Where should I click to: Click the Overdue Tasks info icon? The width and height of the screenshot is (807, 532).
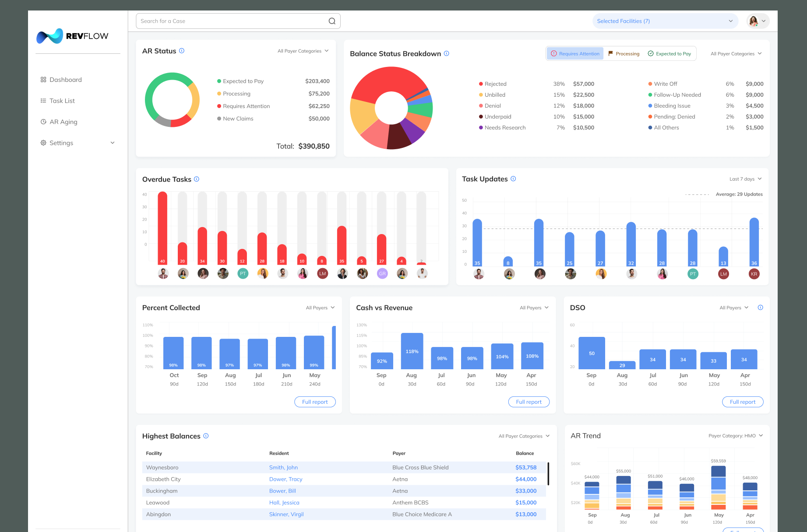tap(197, 179)
